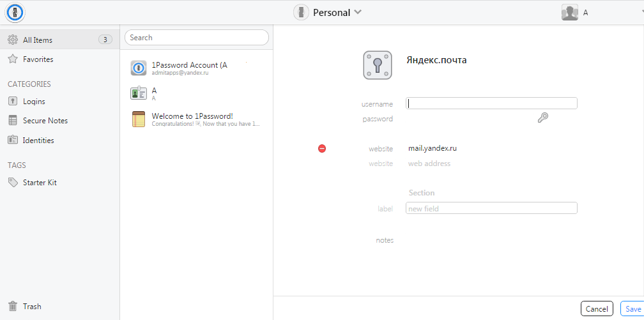Image resolution: width=644 pixels, height=320 pixels.
Task: Open the Logins category
Action: pos(59,102)
